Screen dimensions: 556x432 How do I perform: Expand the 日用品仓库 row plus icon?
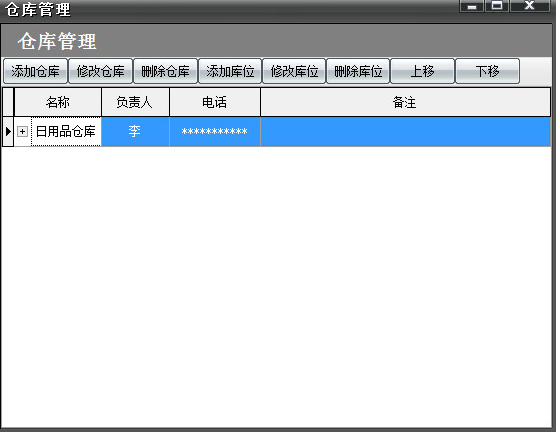[x=22, y=132]
